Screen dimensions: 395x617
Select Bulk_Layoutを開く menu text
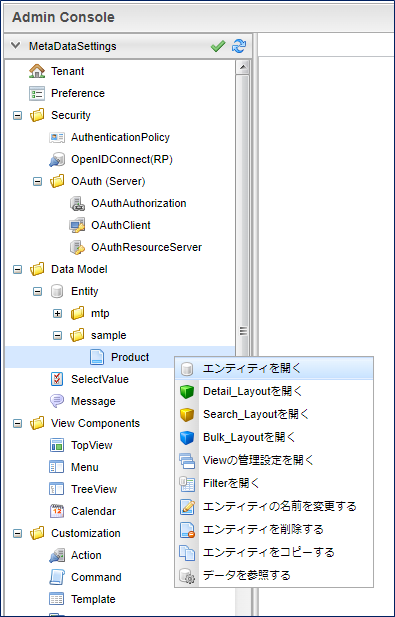click(x=249, y=437)
